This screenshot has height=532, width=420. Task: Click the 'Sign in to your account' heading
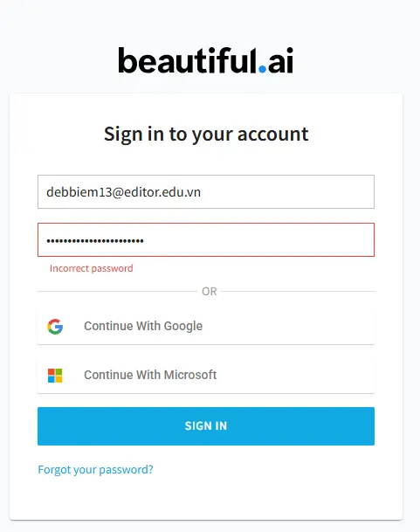pos(206,135)
